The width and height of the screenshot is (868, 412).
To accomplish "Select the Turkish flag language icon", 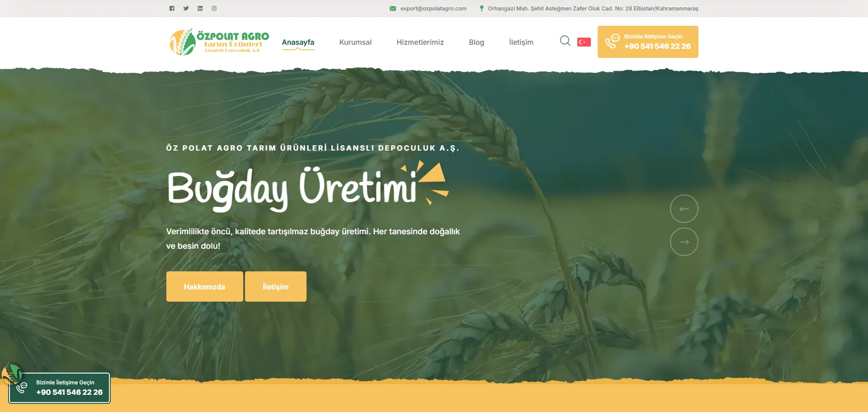I will point(584,42).
